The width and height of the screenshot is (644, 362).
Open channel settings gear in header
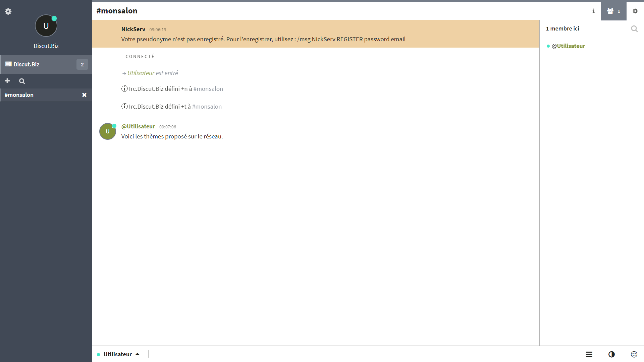click(x=635, y=11)
